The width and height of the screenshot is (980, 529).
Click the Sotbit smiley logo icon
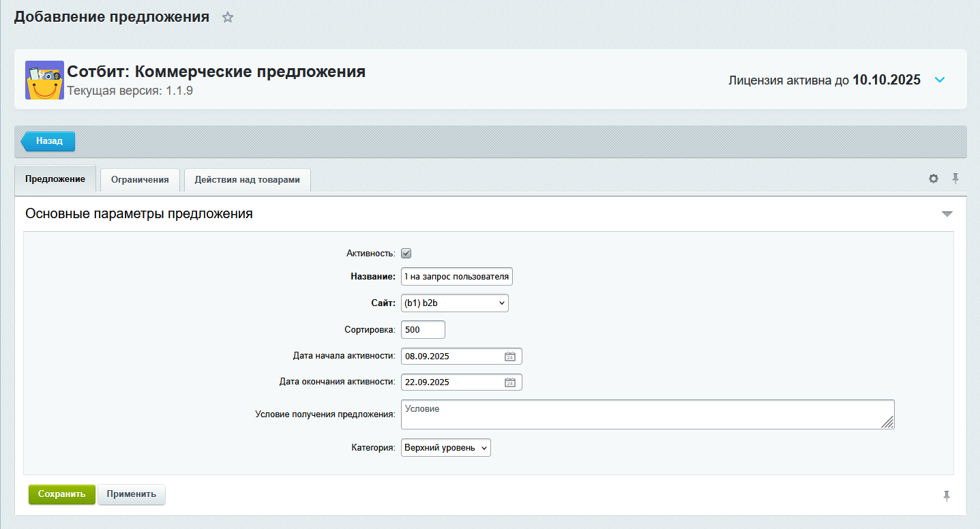tap(44, 80)
